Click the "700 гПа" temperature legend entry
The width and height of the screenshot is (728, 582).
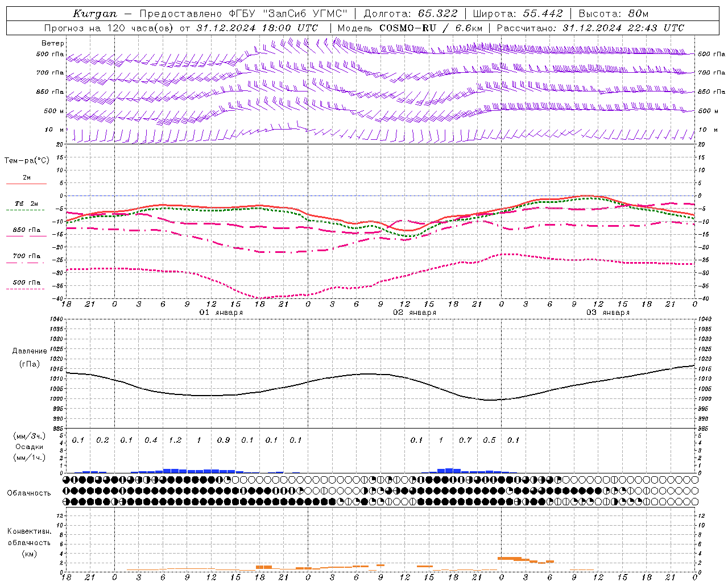pyautogui.click(x=27, y=256)
